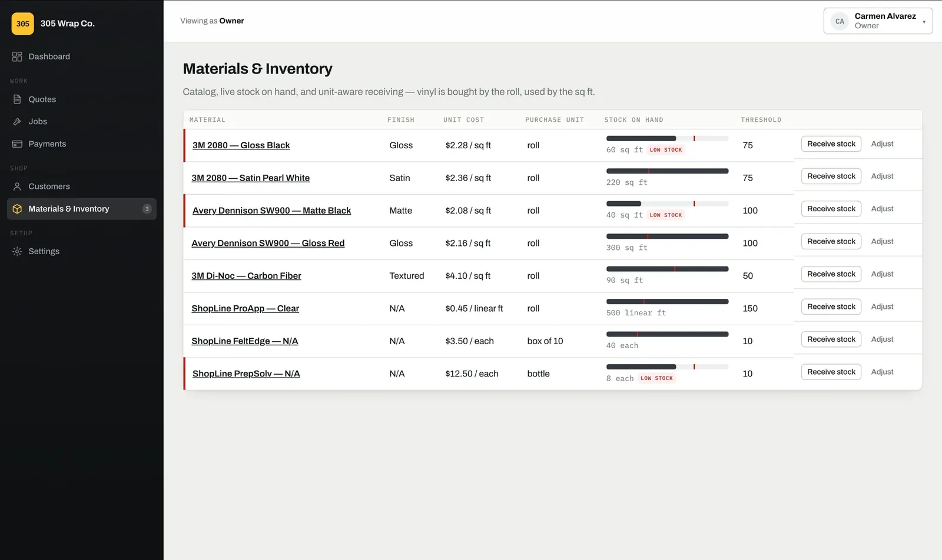
Task: Open Customers in the sidebar
Action: [82, 186]
